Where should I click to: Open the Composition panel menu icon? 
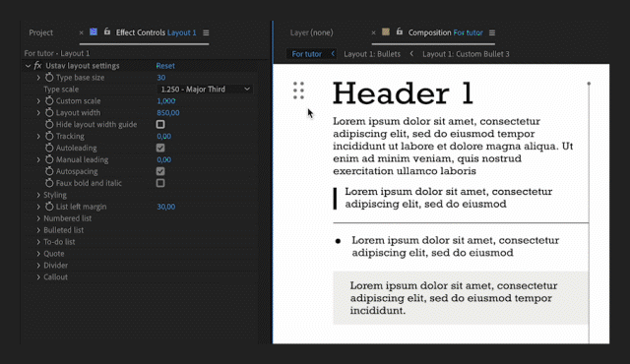pyautogui.click(x=492, y=32)
